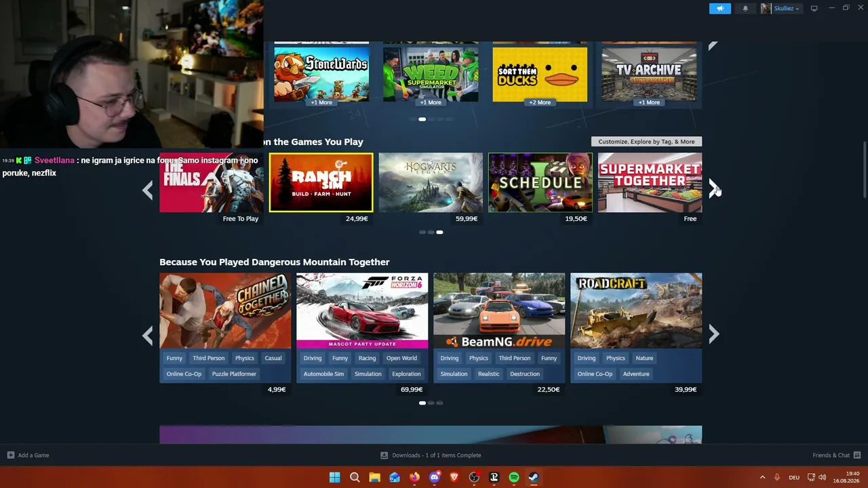
Task: Go to next Dangerous Mountain Together recommendations
Action: [713, 333]
